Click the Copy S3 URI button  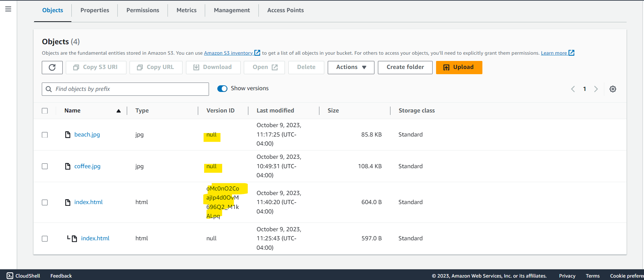[x=96, y=68]
